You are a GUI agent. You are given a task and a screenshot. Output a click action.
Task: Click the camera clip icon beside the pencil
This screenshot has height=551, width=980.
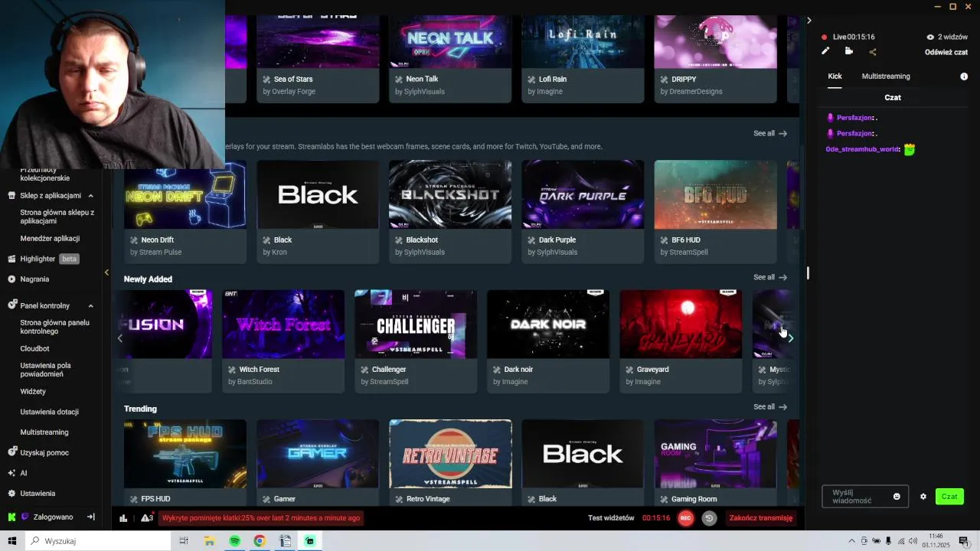tap(849, 51)
